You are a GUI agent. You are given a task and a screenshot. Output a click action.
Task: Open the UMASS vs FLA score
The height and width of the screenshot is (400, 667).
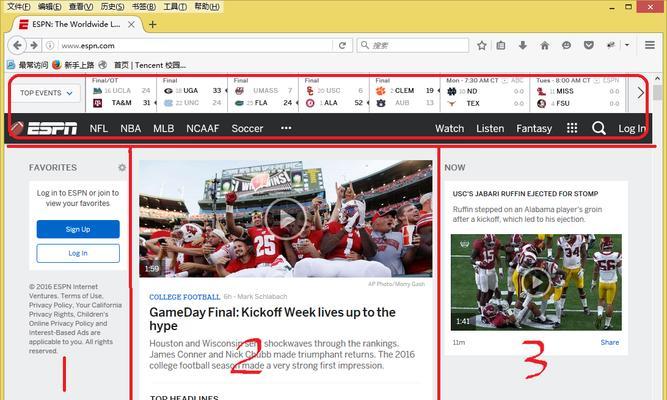(263, 93)
